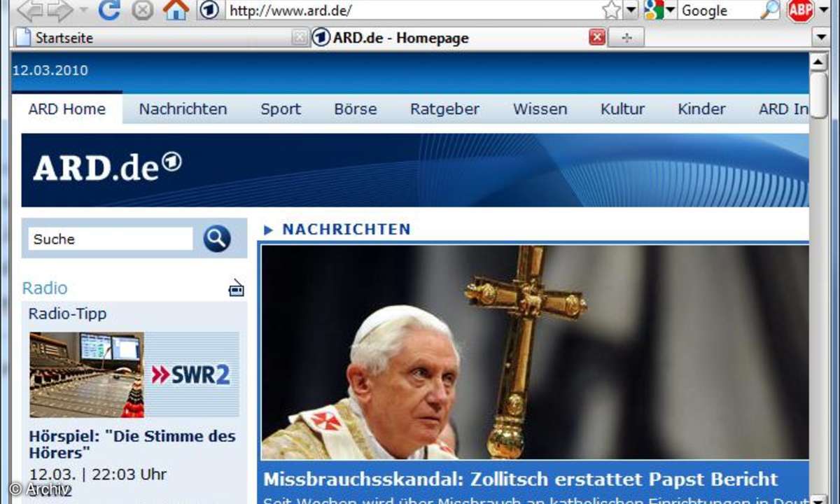Focus the address bar showing http://www.ard.de/

click(413, 10)
